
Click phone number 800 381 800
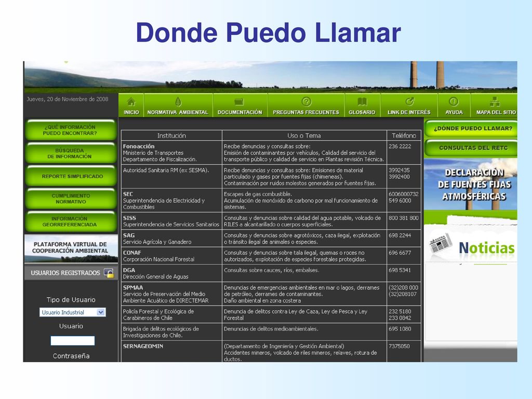[403, 218]
